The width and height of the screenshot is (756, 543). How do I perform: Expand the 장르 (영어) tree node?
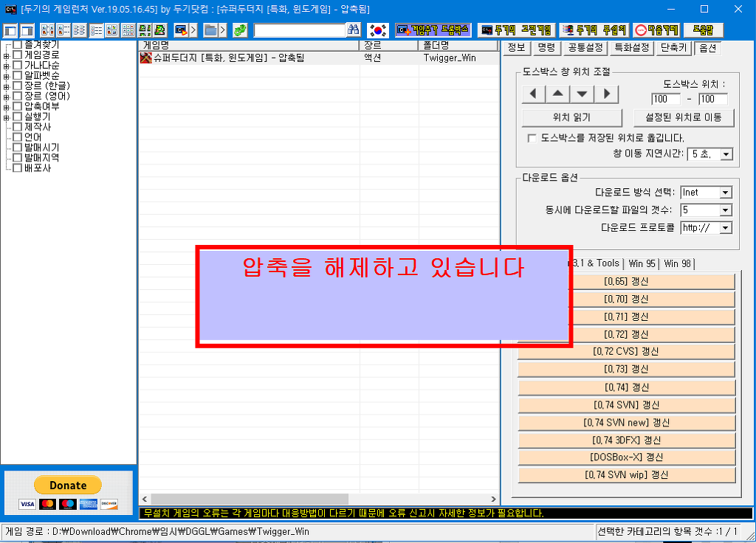point(6,97)
